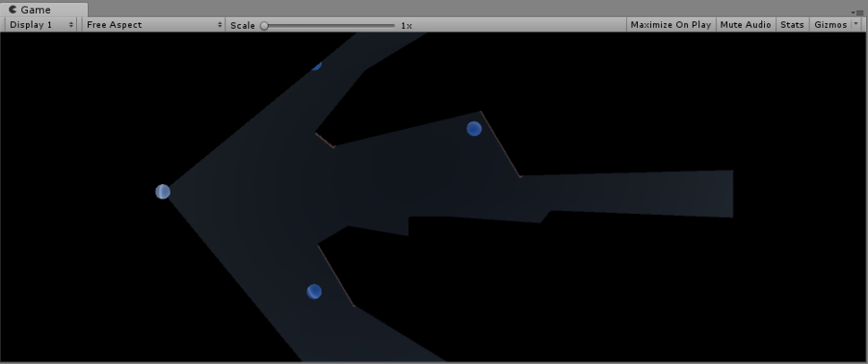Viewport: 868px width, 364px height.
Task: Click the Scale slider handle
Action: point(264,25)
